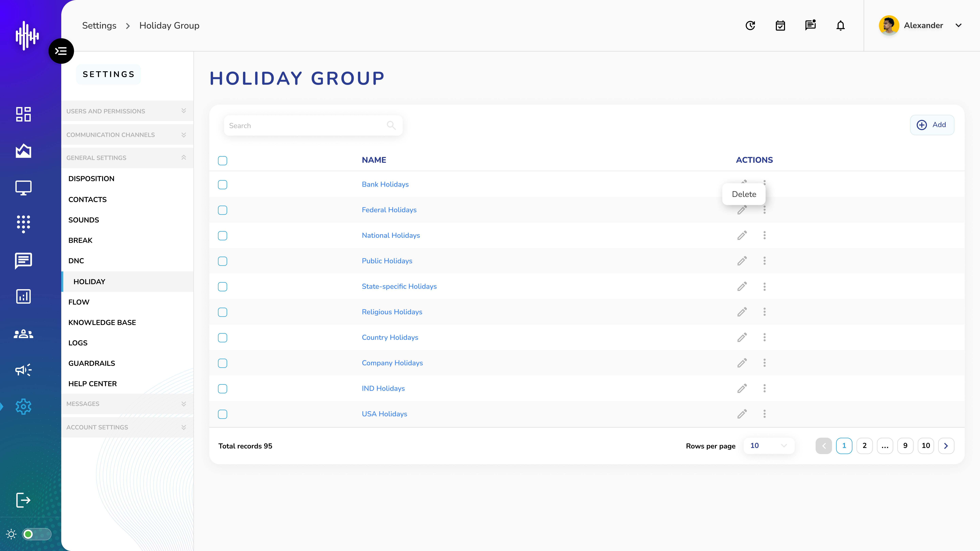Click the pagination ellipsis button
980x551 pixels.
click(885, 446)
